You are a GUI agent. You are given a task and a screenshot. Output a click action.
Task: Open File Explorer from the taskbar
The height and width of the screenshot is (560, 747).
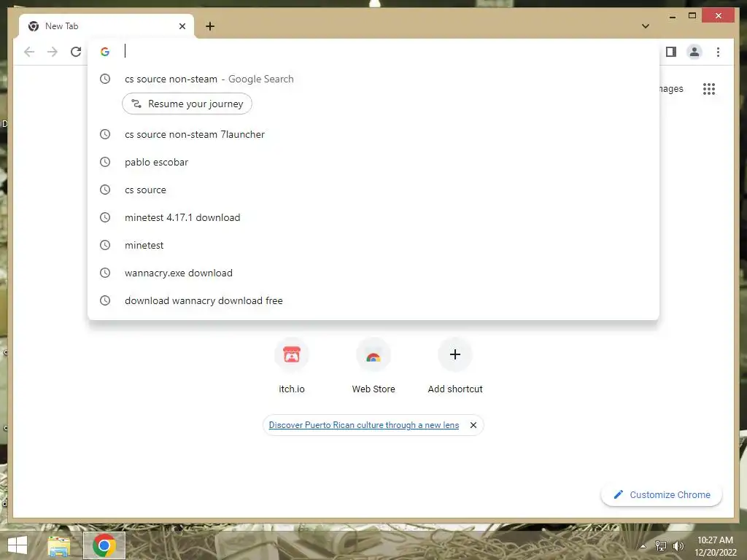coord(58,545)
